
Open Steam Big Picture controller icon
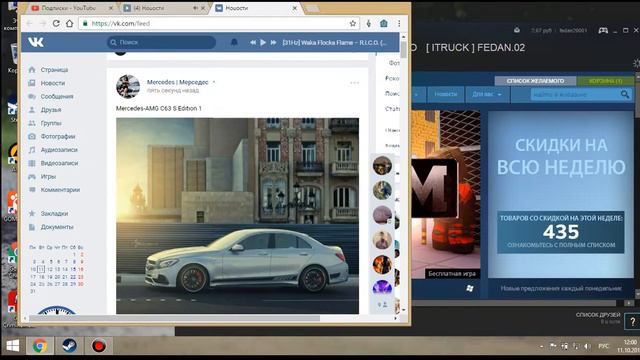tap(603, 30)
